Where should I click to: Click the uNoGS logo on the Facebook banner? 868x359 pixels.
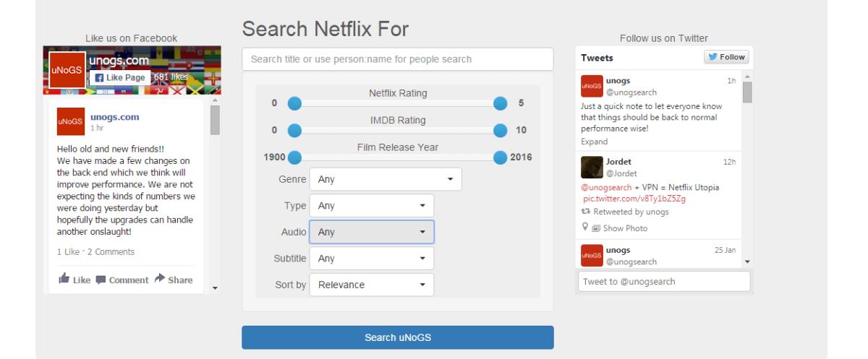[67, 70]
